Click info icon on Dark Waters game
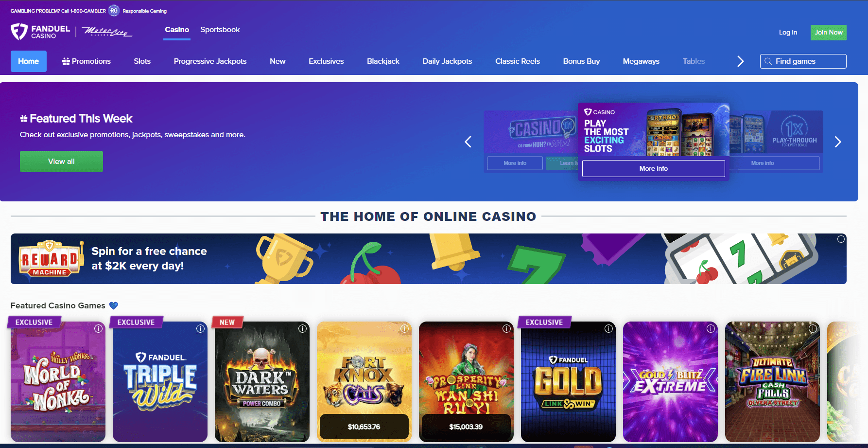The height and width of the screenshot is (448, 868). click(302, 329)
